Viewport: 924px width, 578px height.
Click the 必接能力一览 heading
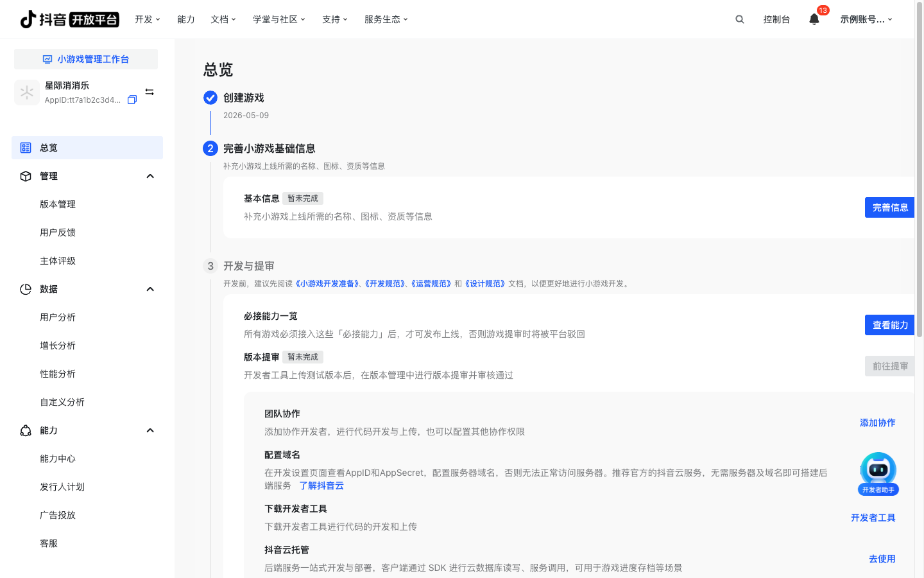pyautogui.click(x=271, y=316)
